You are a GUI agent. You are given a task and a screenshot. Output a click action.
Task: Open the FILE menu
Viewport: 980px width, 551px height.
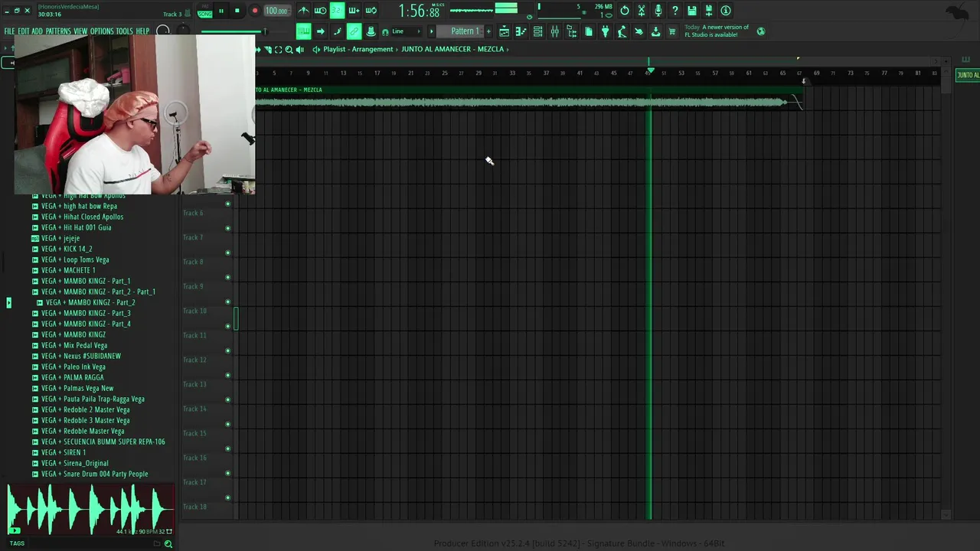pos(9,31)
